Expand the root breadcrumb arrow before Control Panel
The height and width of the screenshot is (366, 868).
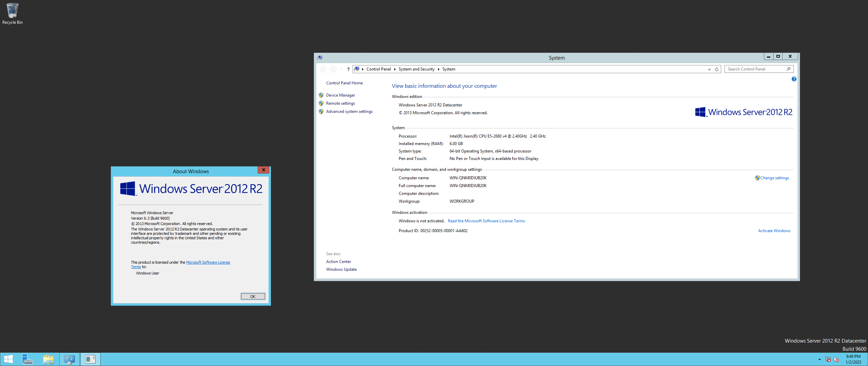362,69
